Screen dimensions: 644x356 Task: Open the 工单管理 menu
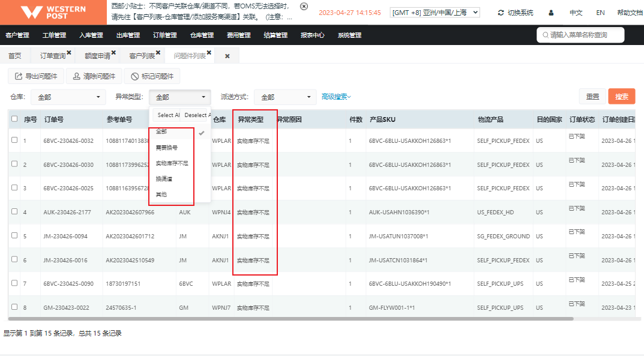(x=54, y=35)
